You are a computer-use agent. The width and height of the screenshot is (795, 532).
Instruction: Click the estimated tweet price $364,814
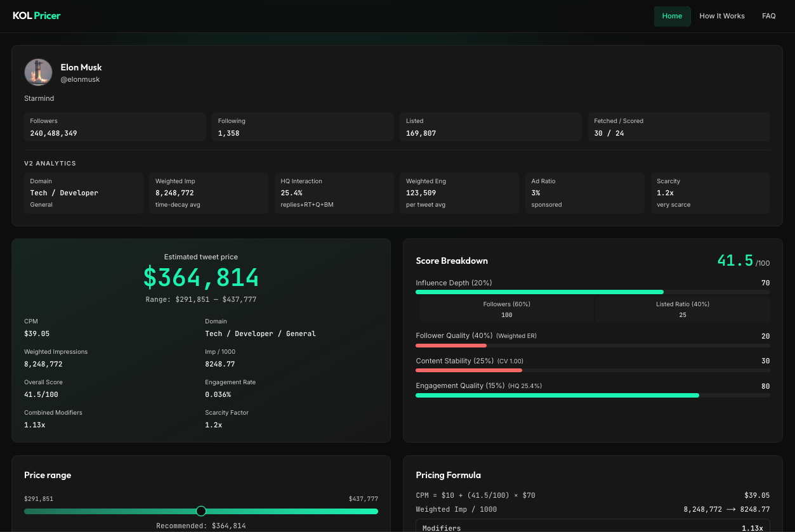point(201,278)
